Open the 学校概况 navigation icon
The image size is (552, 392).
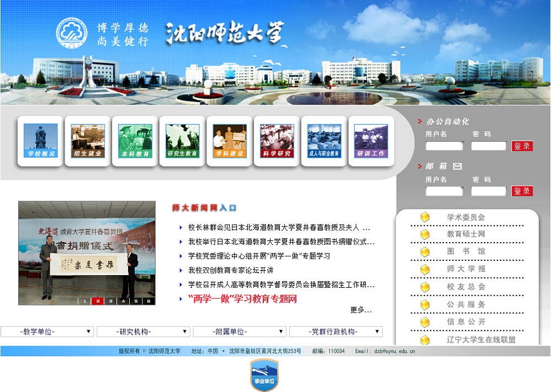(x=40, y=141)
